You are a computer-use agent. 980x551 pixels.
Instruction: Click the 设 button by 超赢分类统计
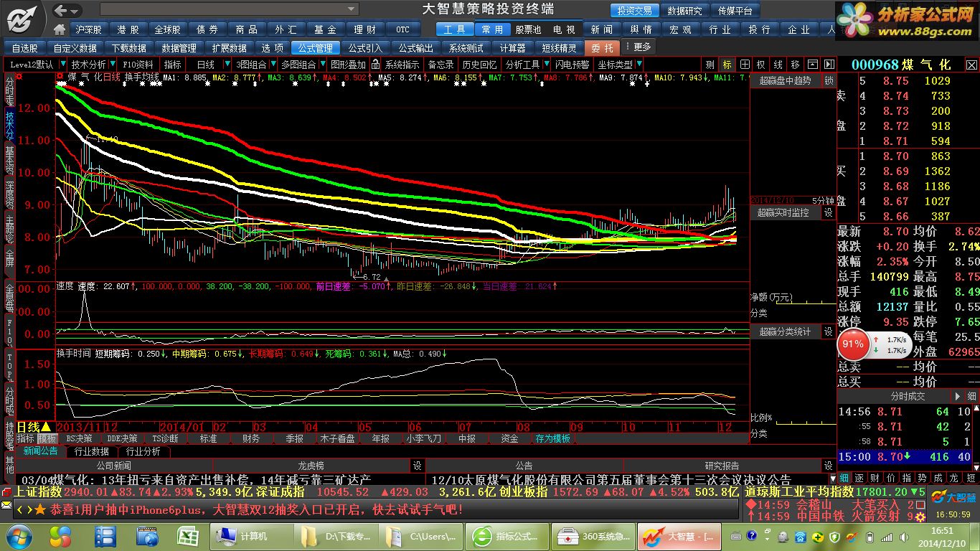(829, 331)
